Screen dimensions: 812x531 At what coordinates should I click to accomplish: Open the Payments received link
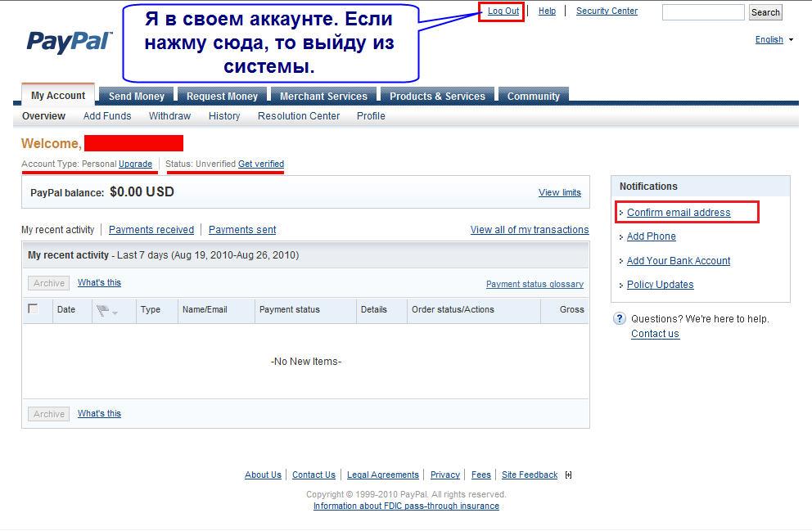click(x=151, y=230)
